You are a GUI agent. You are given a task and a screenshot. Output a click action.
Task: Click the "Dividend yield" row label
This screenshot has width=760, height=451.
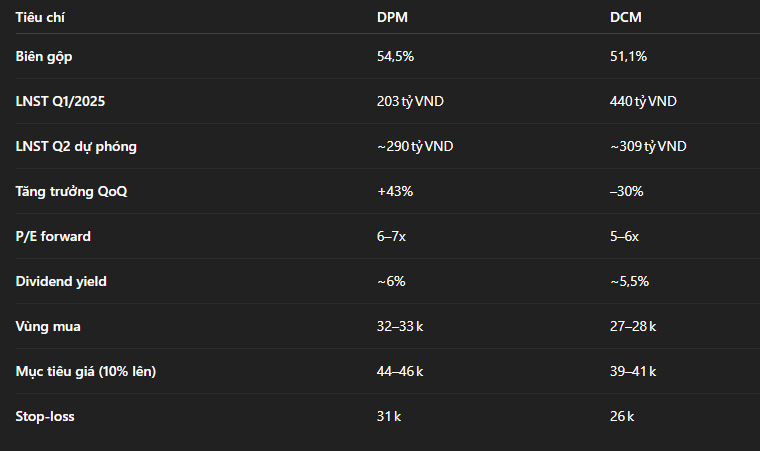point(61,282)
